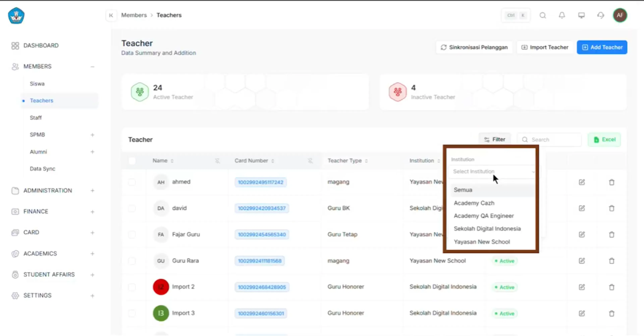Screen dimensions: 644x336
Task: Open Data Sync in the sidebar
Action: tap(42, 169)
